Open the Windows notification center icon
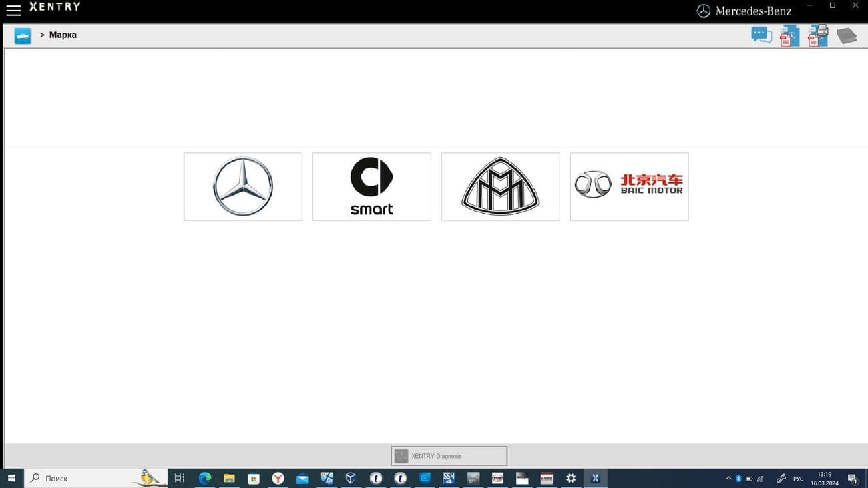 tap(853, 479)
